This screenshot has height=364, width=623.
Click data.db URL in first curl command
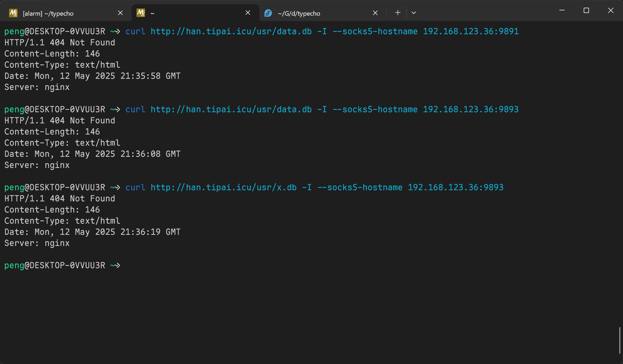[231, 31]
